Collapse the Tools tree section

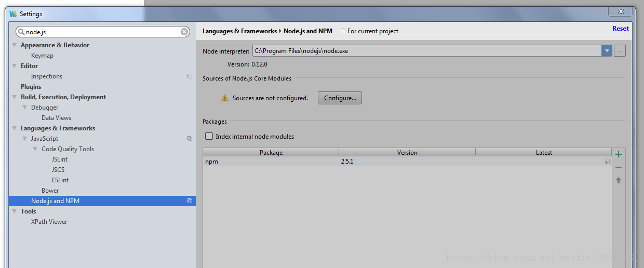15,211
